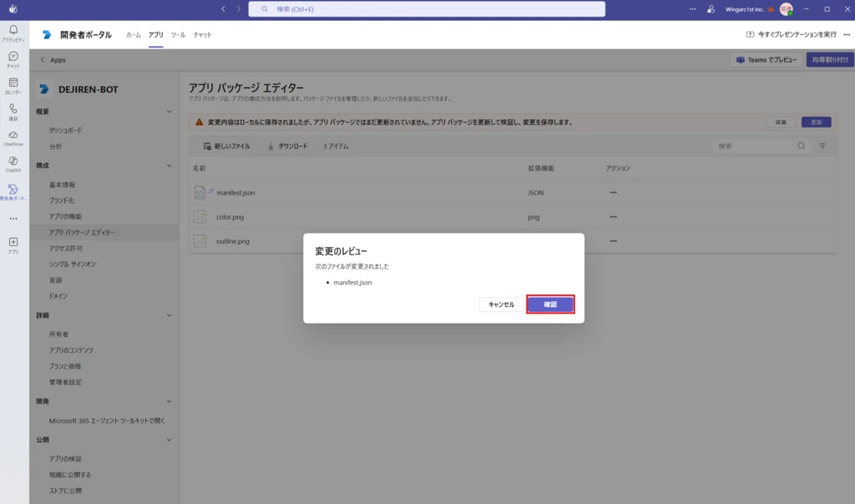The width and height of the screenshot is (855, 504).
Task: Click the Apps plus icon in the sidebar
Action: point(13,243)
